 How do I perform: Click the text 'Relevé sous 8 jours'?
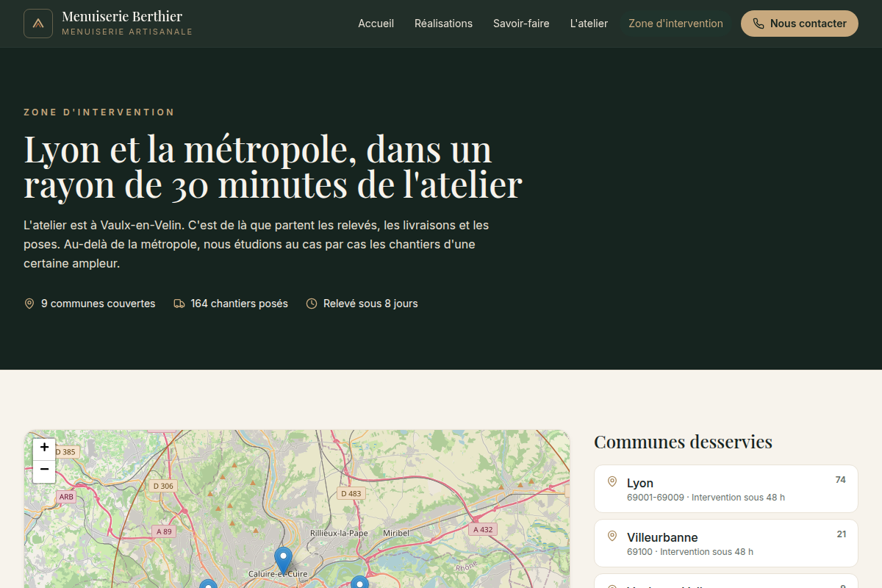point(370,304)
